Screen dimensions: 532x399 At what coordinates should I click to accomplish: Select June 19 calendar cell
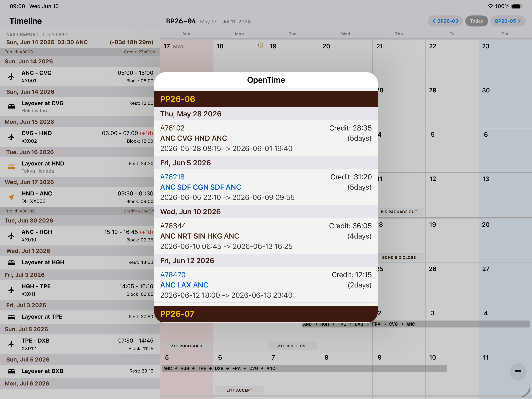452,240
